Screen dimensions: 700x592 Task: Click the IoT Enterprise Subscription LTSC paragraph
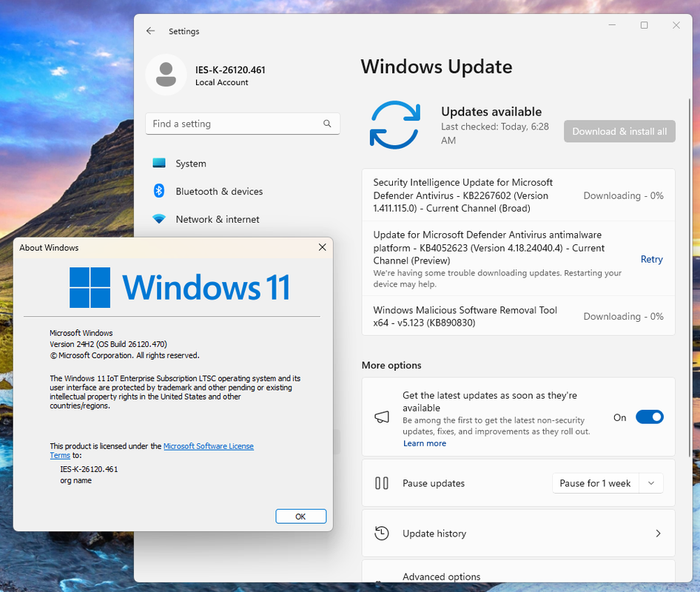click(175, 392)
